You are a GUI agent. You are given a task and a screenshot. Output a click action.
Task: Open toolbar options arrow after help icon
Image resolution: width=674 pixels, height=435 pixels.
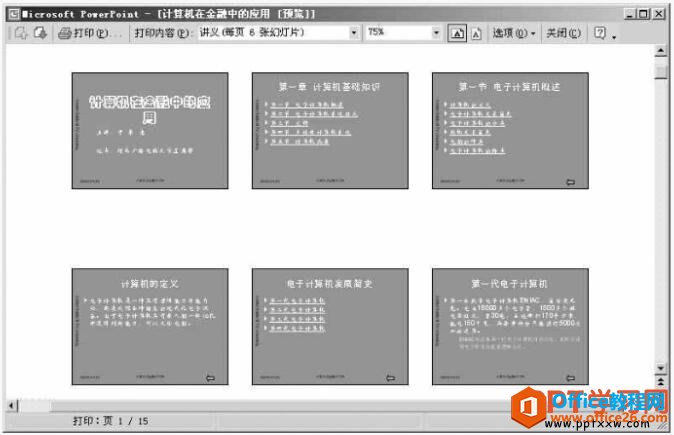(614, 37)
